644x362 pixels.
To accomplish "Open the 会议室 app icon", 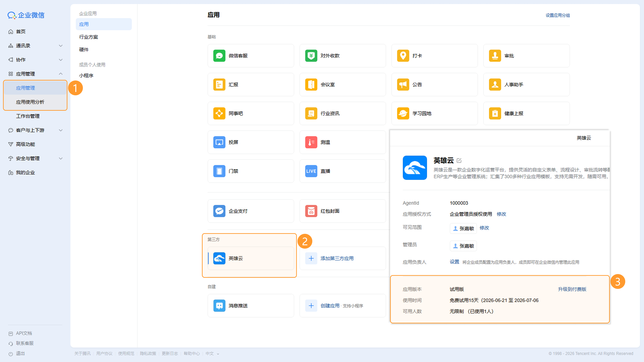I will [x=311, y=85].
